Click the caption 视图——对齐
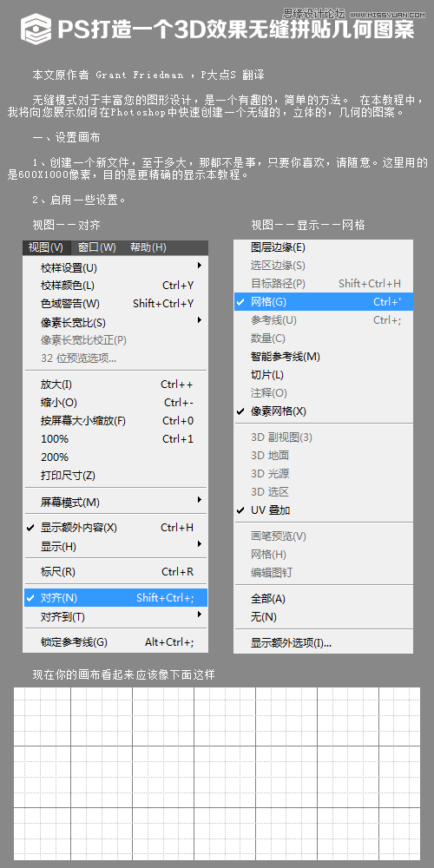 coord(67,226)
